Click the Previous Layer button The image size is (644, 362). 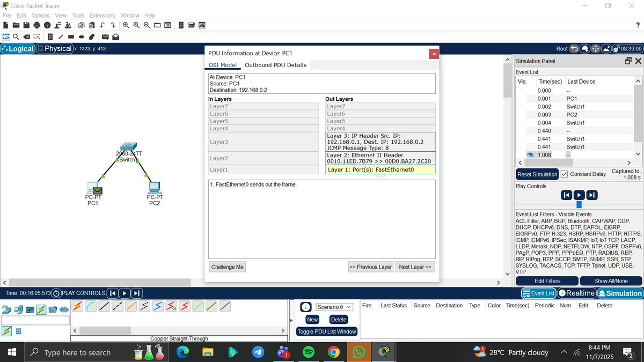pos(370,267)
